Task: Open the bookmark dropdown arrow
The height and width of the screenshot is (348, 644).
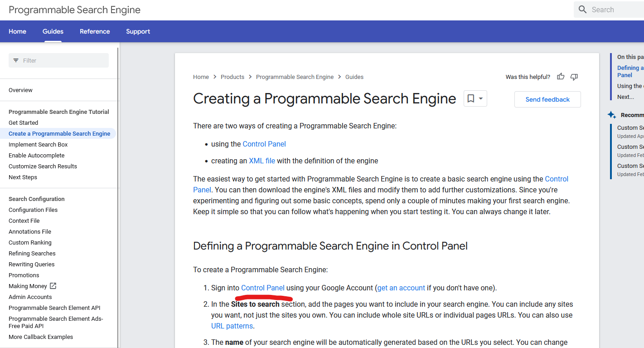Action: pyautogui.click(x=481, y=98)
